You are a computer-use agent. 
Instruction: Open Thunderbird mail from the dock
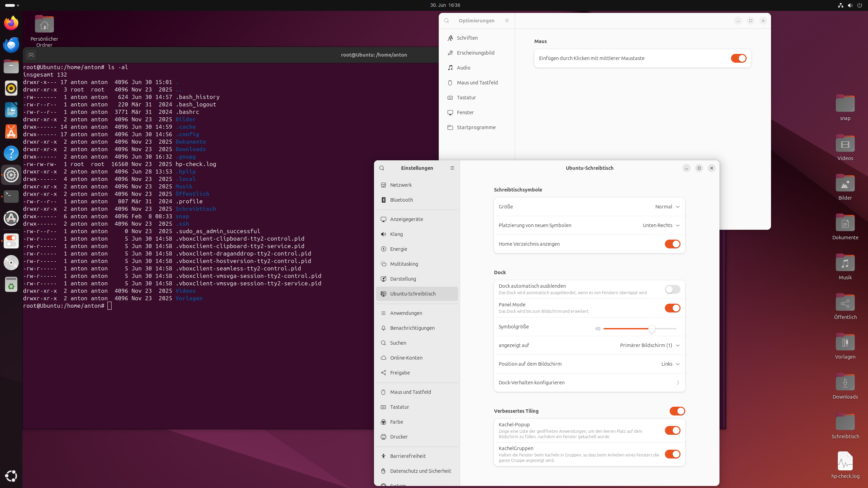11,45
